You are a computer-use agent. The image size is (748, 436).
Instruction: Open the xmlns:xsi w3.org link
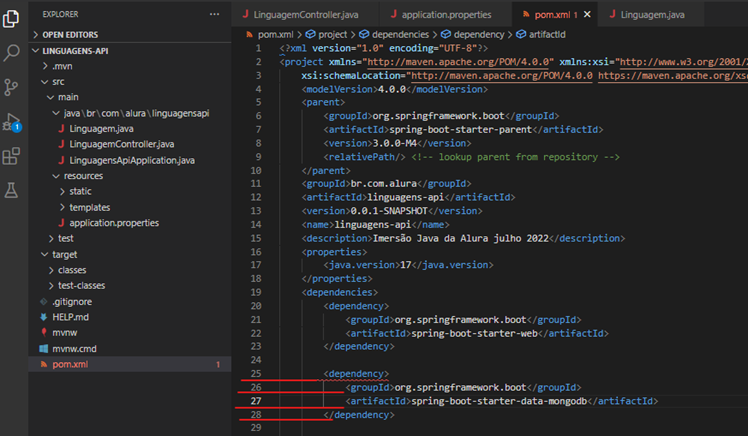(x=683, y=62)
